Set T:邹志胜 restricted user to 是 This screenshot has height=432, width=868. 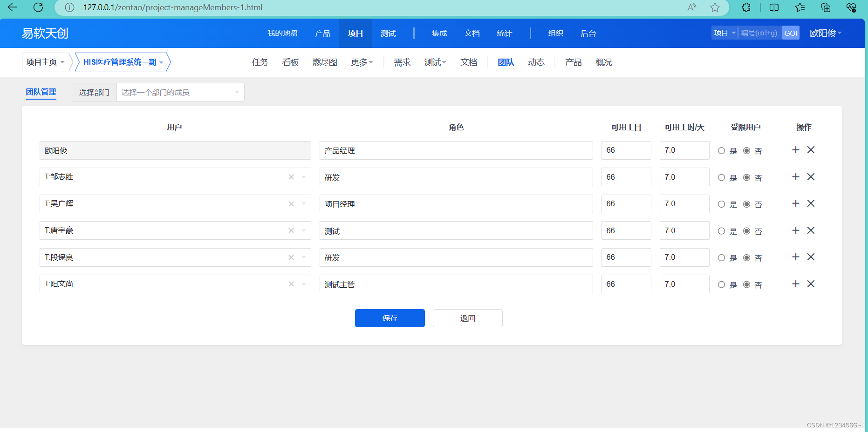721,177
